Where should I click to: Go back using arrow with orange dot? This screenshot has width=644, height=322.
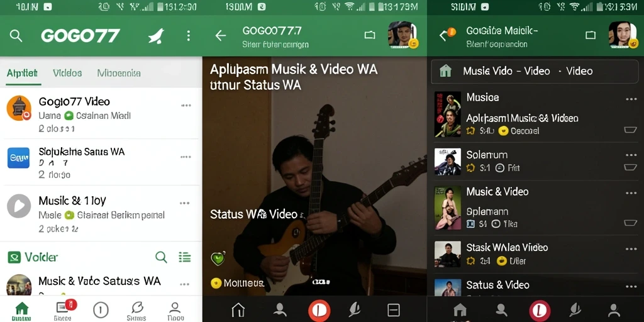tap(447, 34)
